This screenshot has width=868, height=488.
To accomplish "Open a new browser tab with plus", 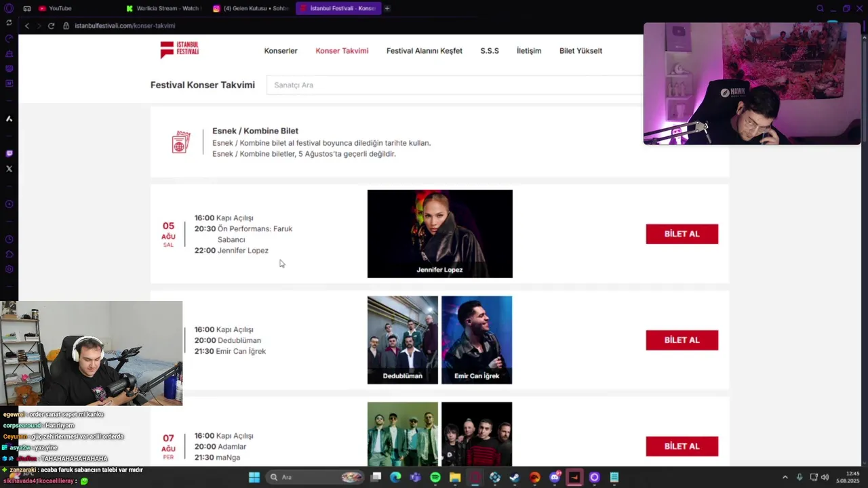I will (387, 8).
